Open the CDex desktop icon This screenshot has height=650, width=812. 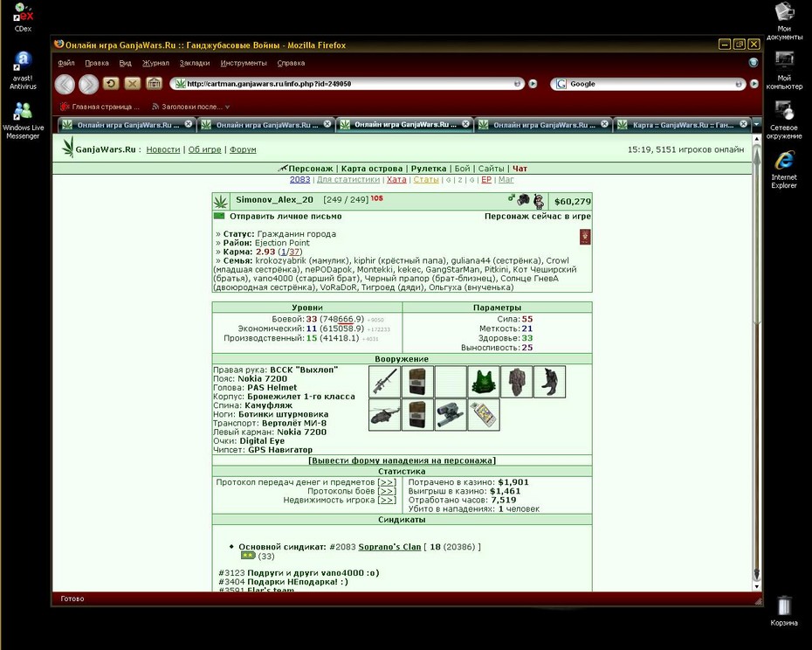click(x=23, y=17)
